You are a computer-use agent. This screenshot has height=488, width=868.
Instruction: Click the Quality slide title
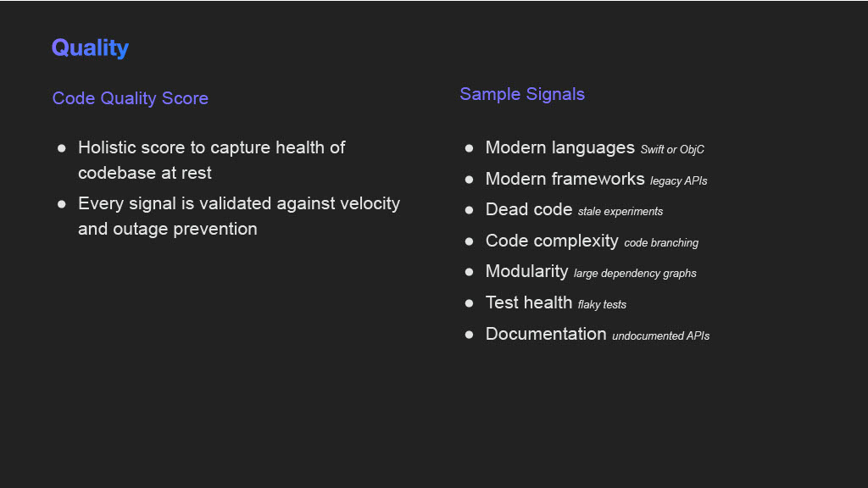point(90,48)
